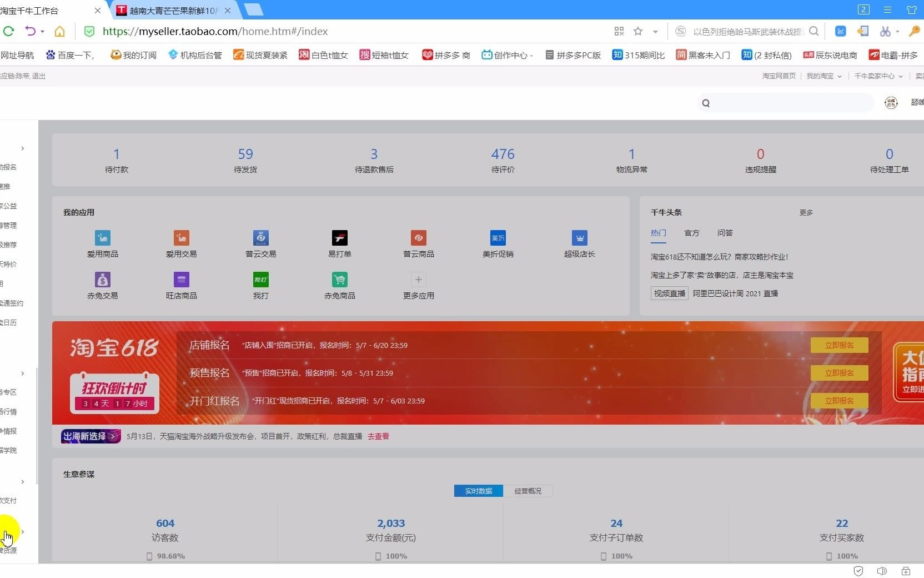Image resolution: width=924 pixels, height=578 pixels.
Task: Open the 物流异常 count 1
Action: pyautogui.click(x=632, y=154)
